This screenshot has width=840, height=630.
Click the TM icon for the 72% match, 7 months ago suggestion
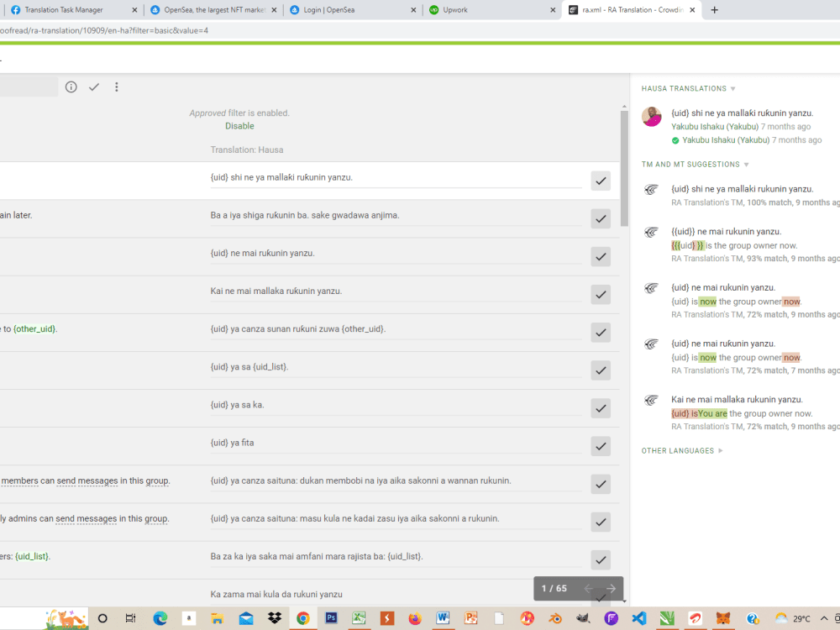[651, 344]
